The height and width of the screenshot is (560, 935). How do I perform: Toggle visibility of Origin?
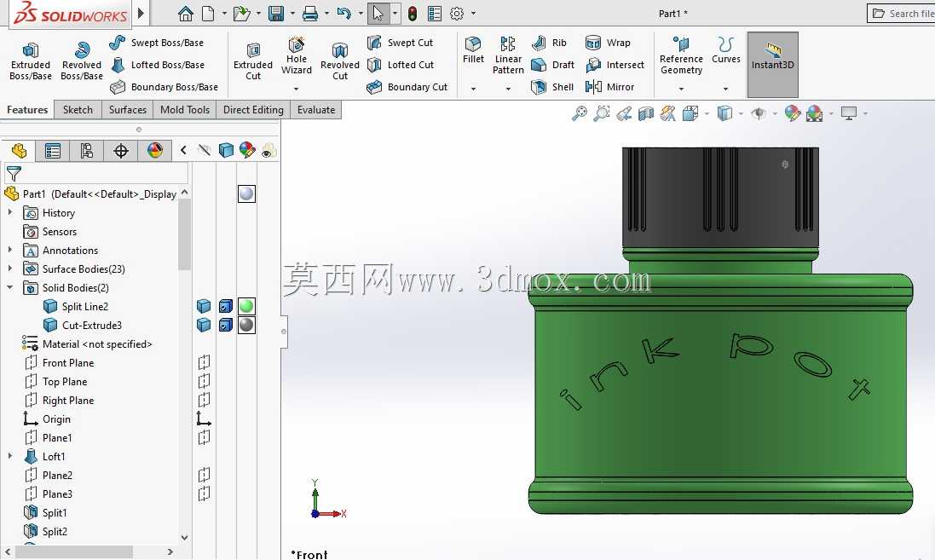pyautogui.click(x=204, y=419)
